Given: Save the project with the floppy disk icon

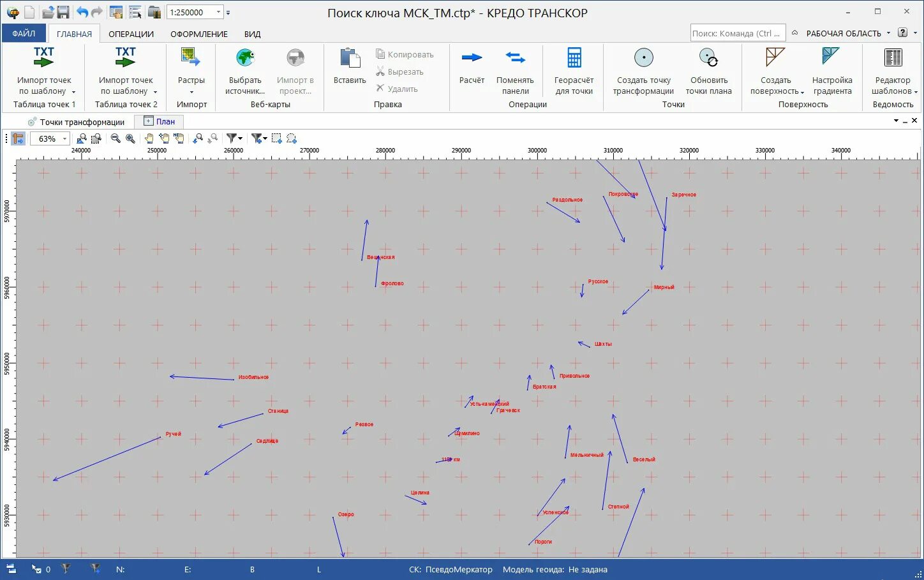Looking at the screenshot, I should [63, 12].
